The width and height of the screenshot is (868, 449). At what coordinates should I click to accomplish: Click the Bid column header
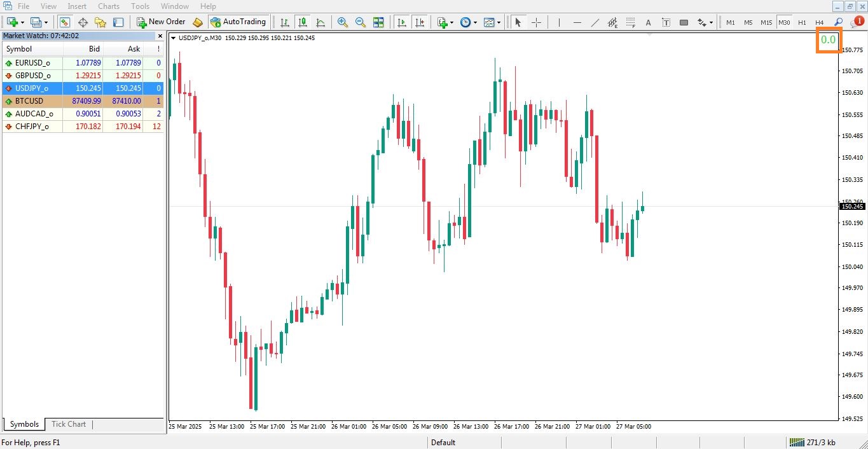tap(83, 49)
